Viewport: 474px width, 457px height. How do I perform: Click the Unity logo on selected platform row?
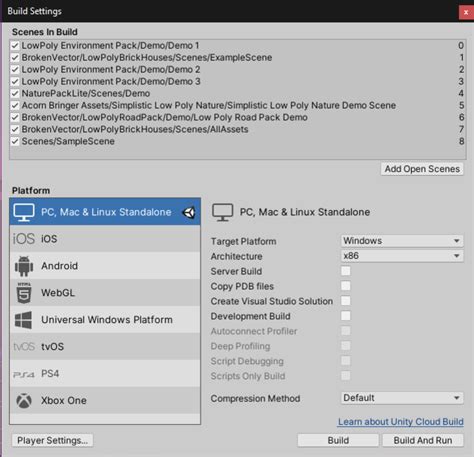point(189,212)
